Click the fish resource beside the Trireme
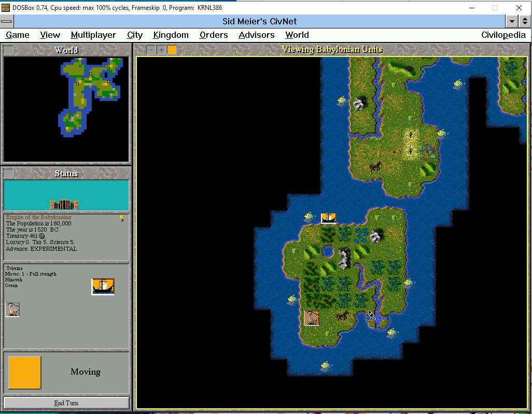Screen dimensions: 532x414 coord(309,216)
